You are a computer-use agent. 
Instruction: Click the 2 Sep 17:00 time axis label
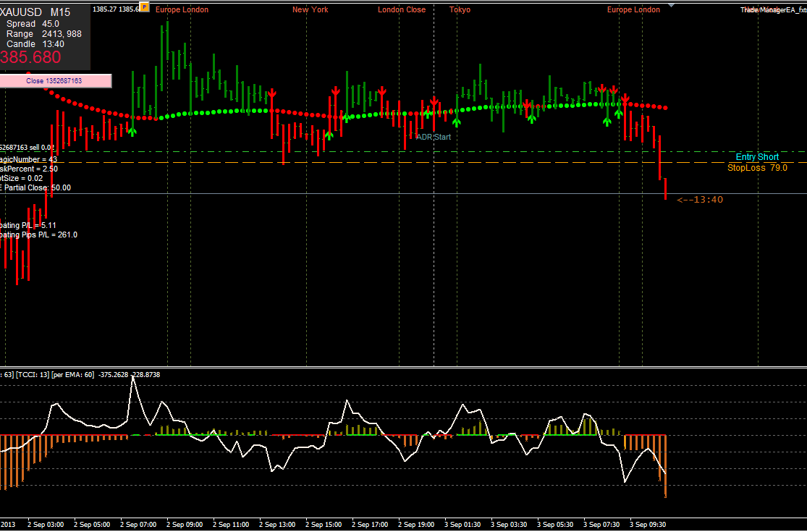(370, 525)
